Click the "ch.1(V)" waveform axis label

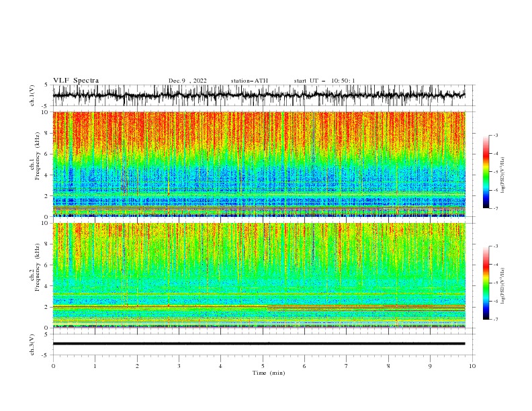point(32,95)
